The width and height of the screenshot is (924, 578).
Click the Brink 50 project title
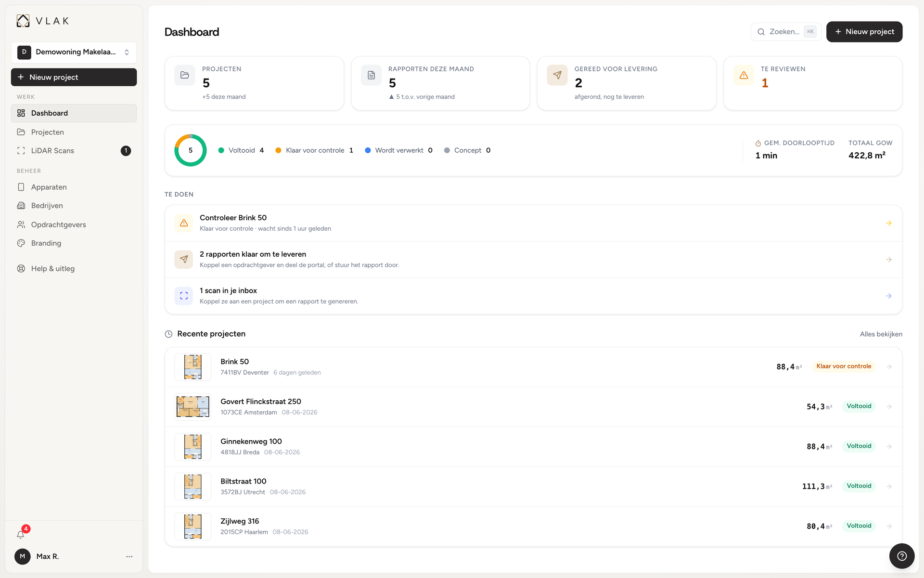[x=234, y=362]
